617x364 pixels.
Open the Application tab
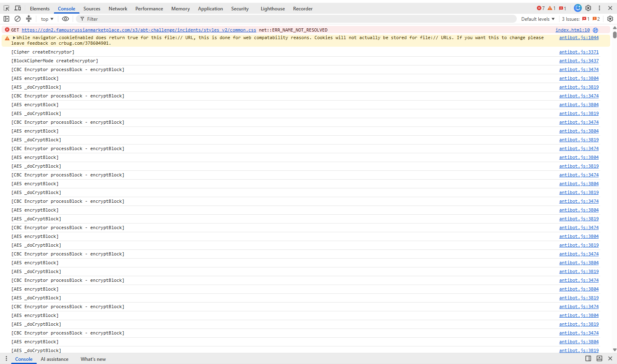point(210,9)
